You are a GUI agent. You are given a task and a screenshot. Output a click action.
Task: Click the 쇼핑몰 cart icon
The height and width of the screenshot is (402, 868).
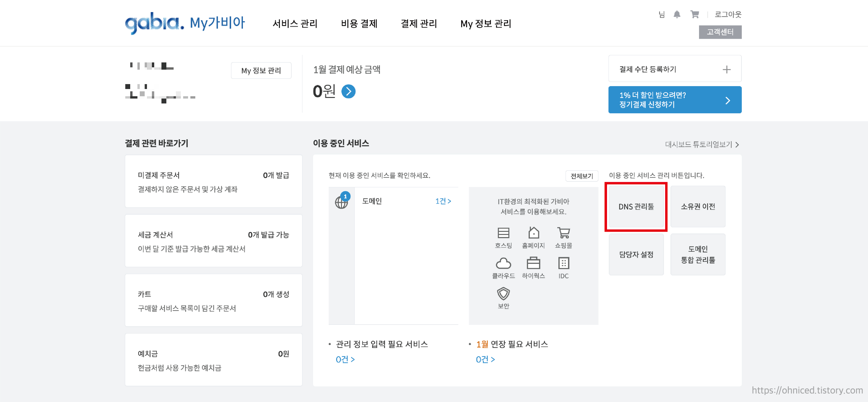(563, 233)
